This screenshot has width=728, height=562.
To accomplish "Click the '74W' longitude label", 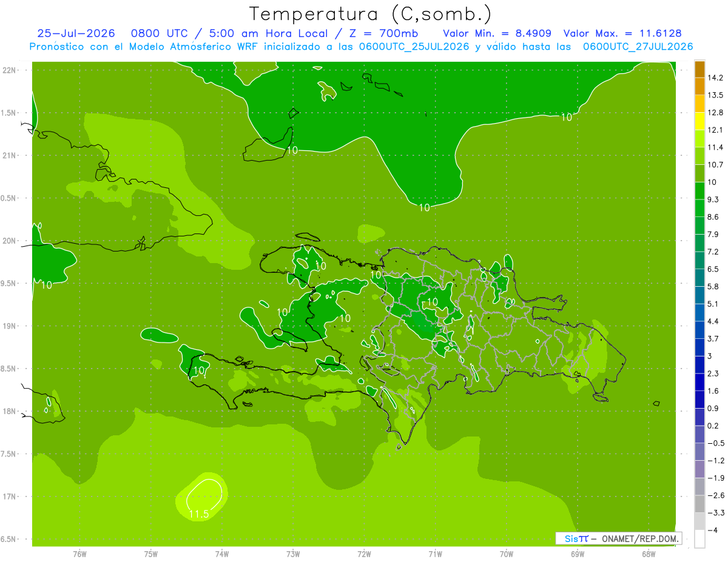I will (x=221, y=554).
